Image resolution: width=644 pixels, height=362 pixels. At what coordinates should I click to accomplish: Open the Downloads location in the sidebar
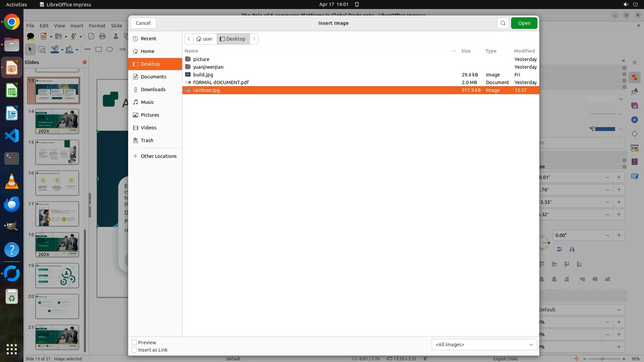click(x=153, y=89)
